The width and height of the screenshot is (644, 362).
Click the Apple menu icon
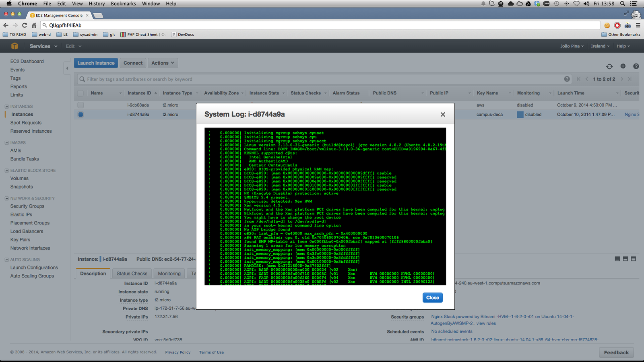click(9, 4)
